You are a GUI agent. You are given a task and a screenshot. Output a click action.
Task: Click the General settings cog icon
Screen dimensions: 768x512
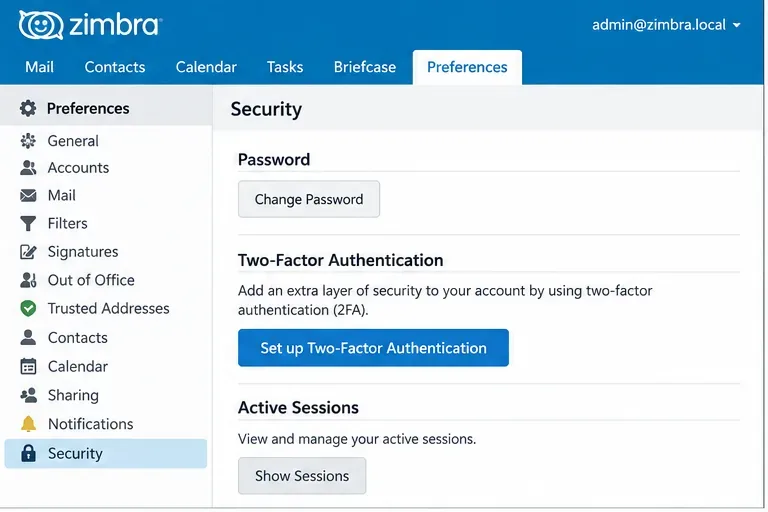tap(28, 141)
